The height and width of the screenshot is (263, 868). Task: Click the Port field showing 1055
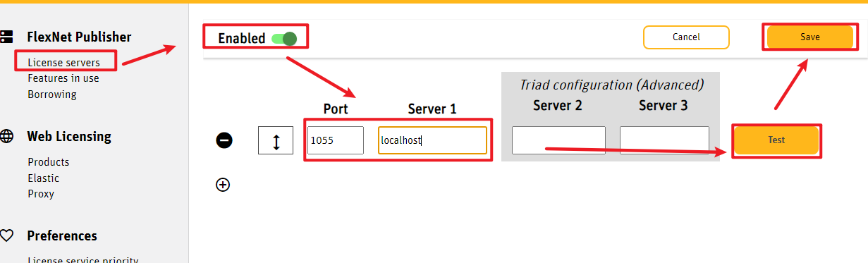pos(336,140)
